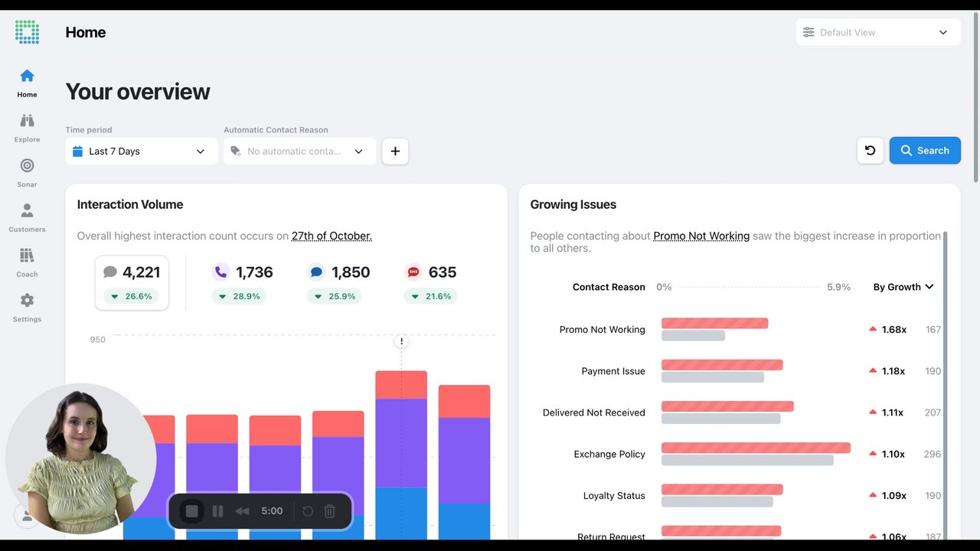Viewport: 980px width, 551px height.
Task: Click the warning marker above the chart
Action: pos(401,341)
